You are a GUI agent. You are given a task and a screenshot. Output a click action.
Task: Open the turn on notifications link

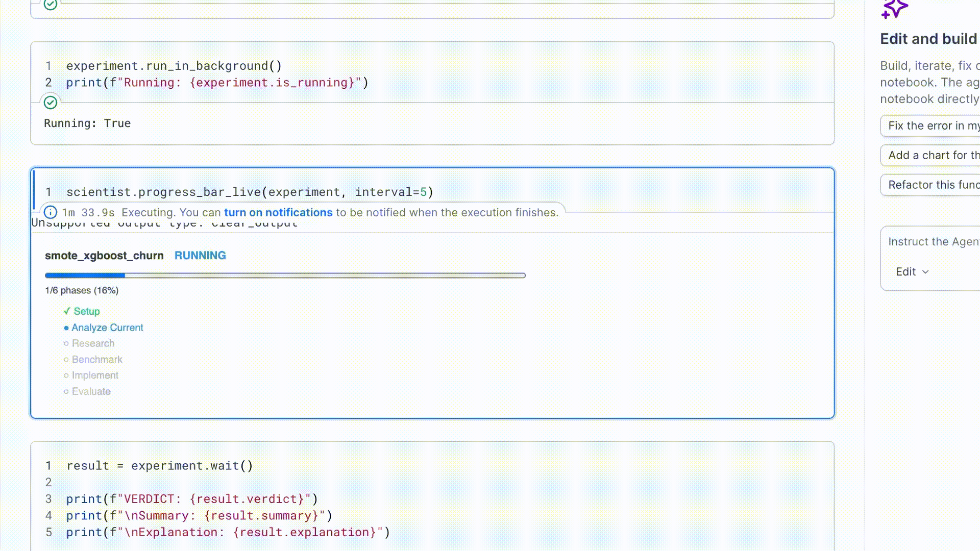coord(278,212)
